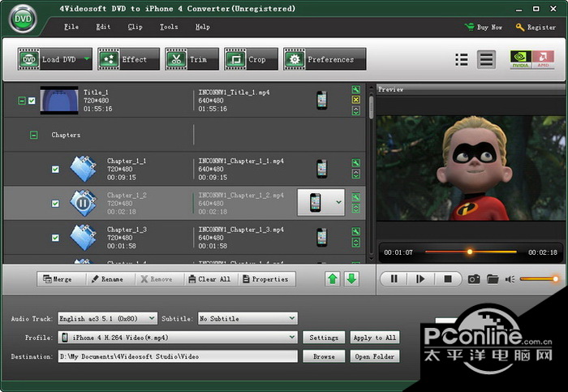The width and height of the screenshot is (568, 392).
Task: Open profile Settings button
Action: tap(324, 338)
